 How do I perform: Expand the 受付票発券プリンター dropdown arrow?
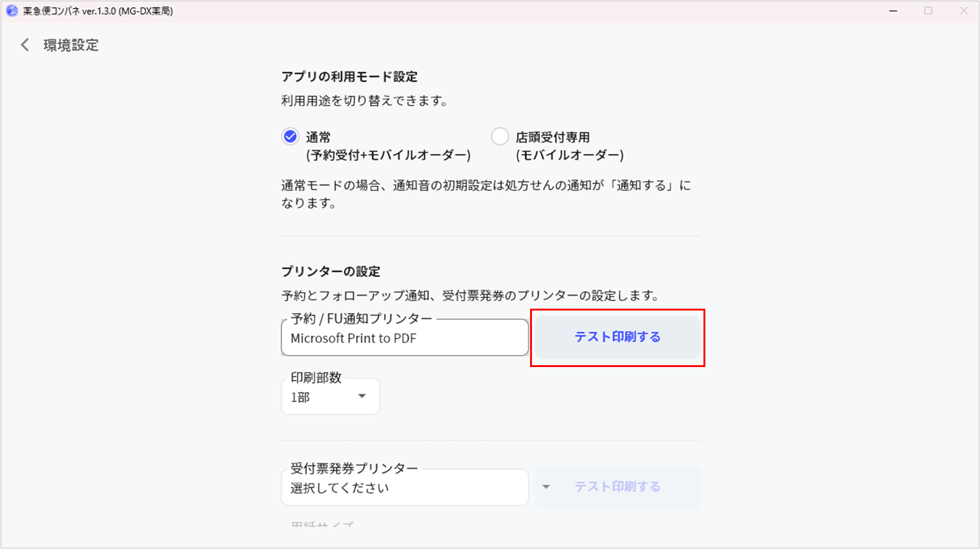546,487
